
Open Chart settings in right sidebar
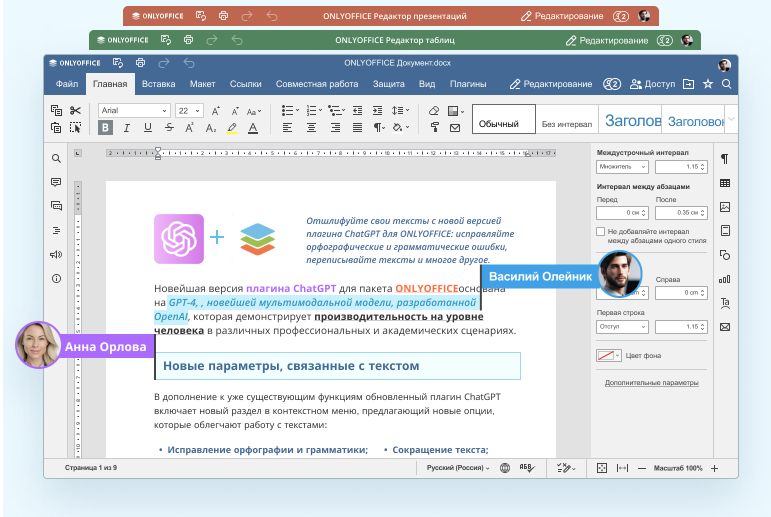tap(725, 279)
